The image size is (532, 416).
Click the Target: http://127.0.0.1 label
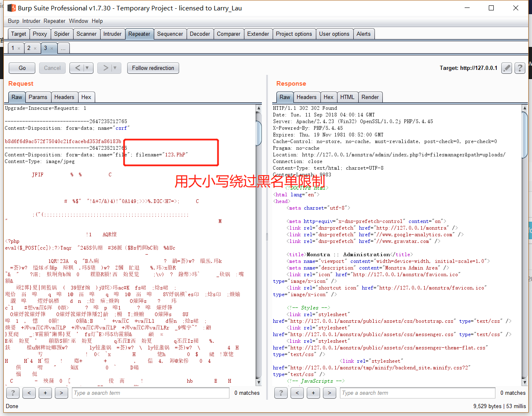click(x=468, y=68)
